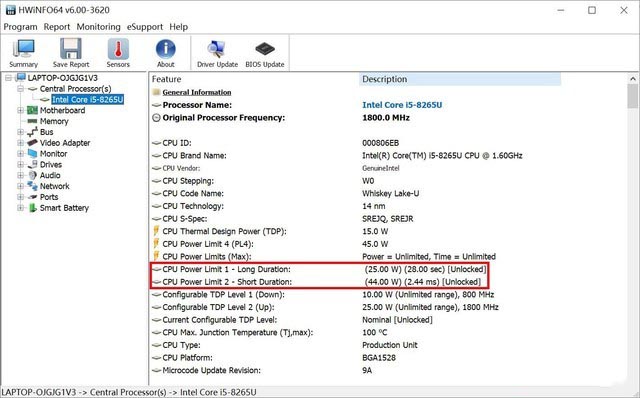640x398 pixels.
Task: Expand the Audio tree node
Action: (x=20, y=175)
